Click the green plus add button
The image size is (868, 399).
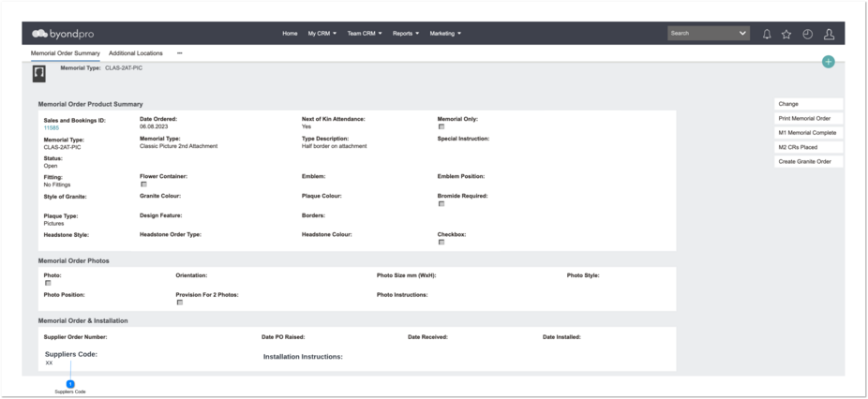(828, 62)
